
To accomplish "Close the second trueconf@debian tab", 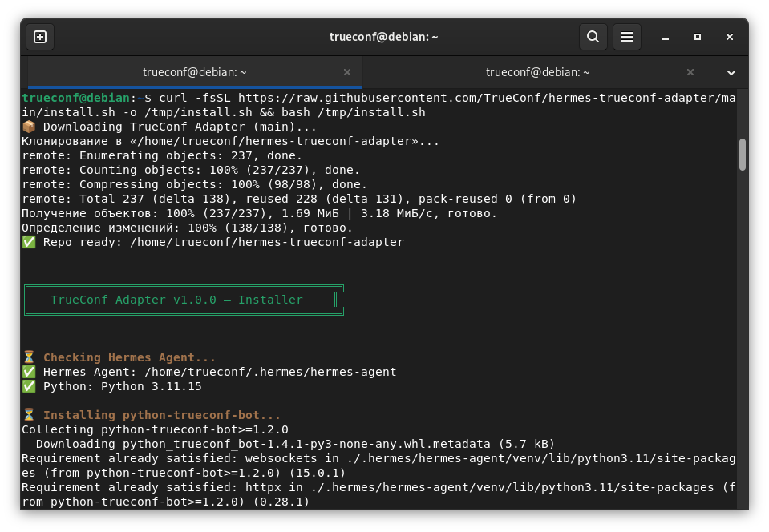I will pos(690,72).
